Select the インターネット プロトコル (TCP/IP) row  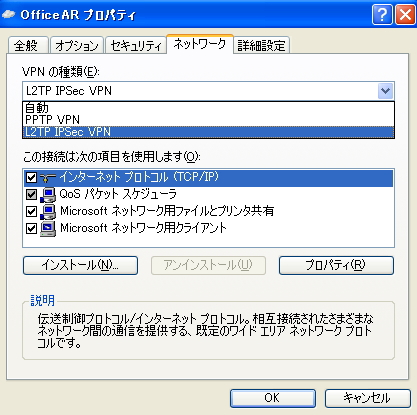pyautogui.click(x=209, y=178)
